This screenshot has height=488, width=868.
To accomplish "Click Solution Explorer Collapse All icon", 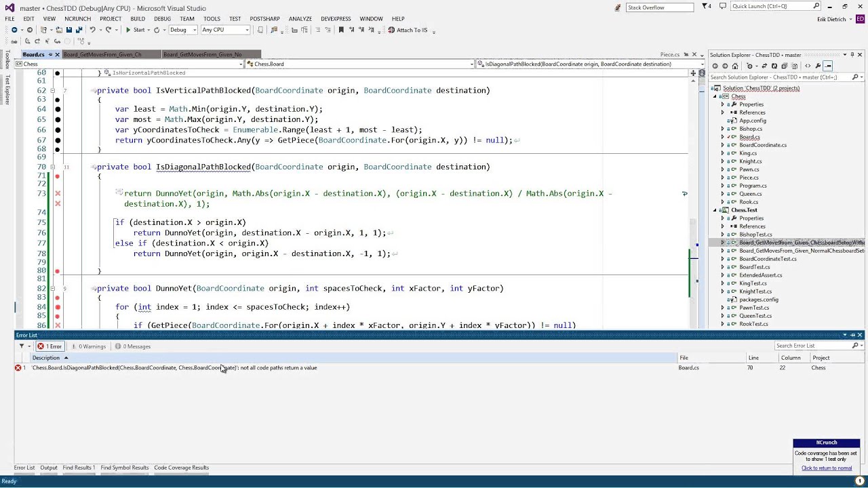I will pos(784,66).
